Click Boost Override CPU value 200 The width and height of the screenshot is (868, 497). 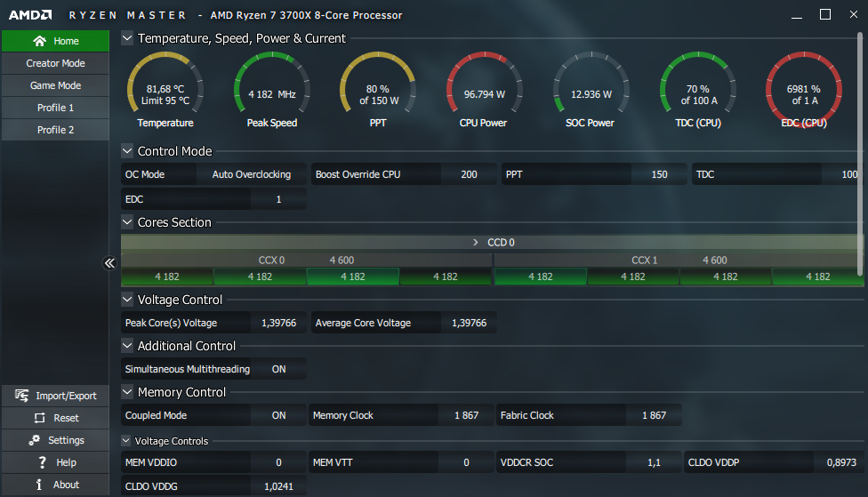click(469, 174)
